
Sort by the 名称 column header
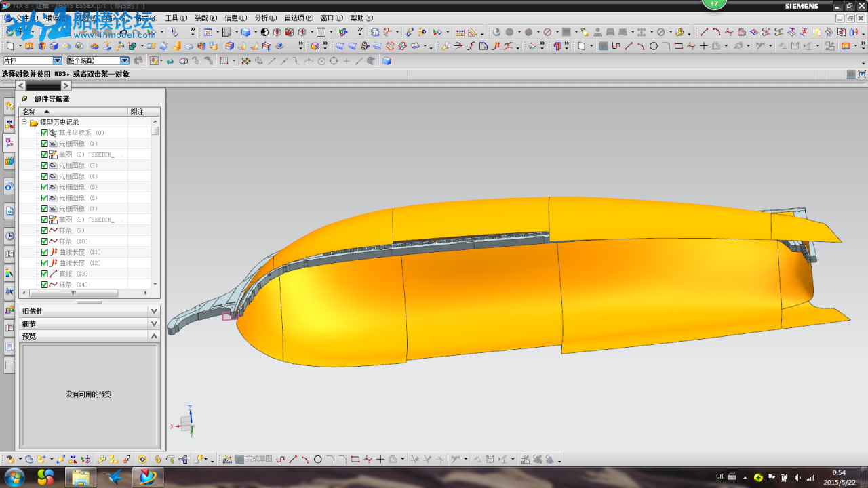pyautogui.click(x=73, y=112)
